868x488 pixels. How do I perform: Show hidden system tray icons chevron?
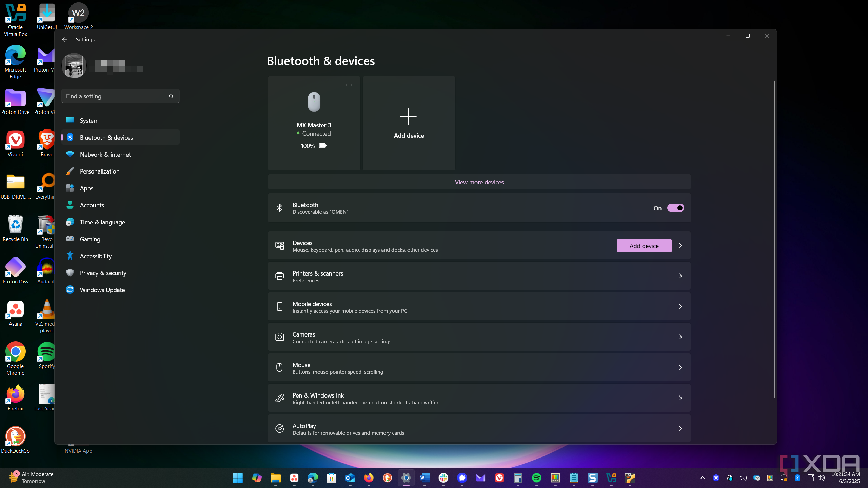click(703, 478)
